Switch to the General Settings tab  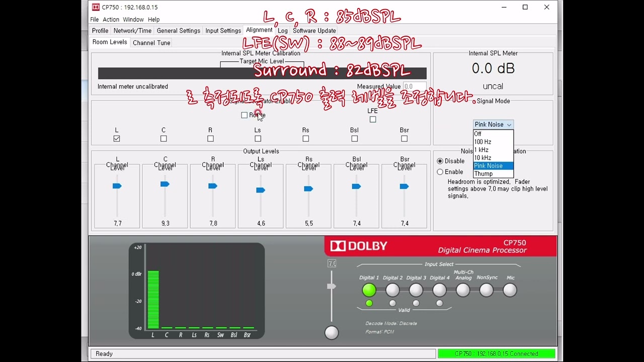179,31
